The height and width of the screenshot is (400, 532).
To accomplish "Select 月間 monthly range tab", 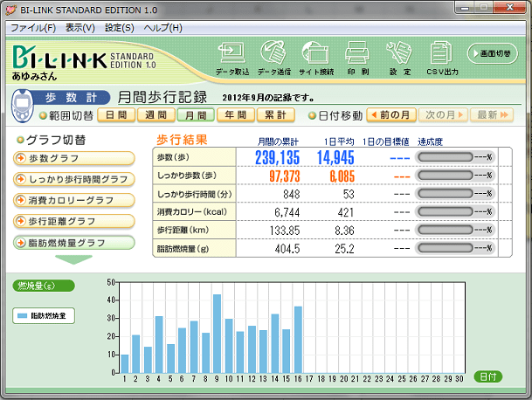I will click(x=196, y=115).
